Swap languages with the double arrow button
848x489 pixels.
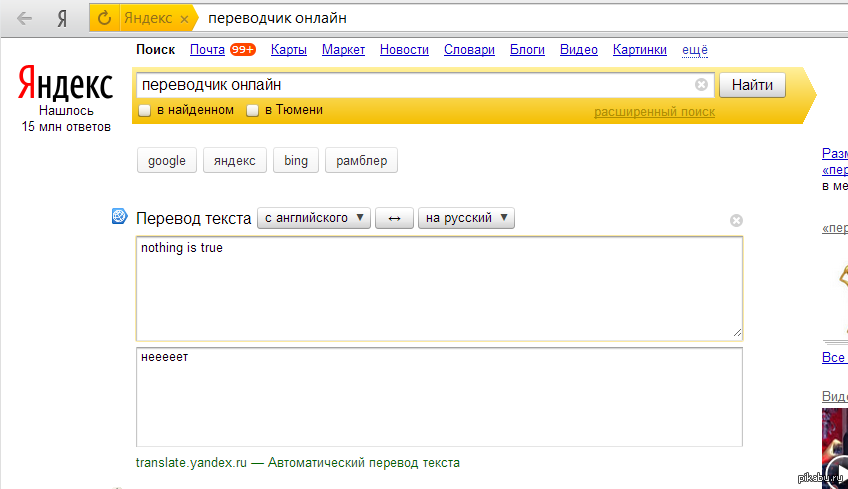(x=394, y=218)
